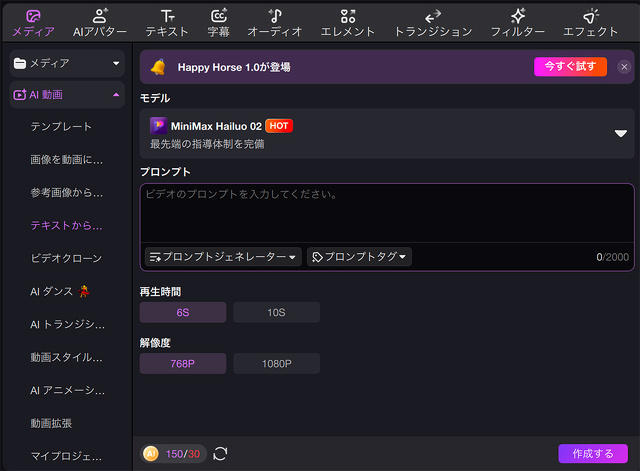This screenshot has height=471, width=640.
Task: Open the エレメント tab
Action: 348,23
